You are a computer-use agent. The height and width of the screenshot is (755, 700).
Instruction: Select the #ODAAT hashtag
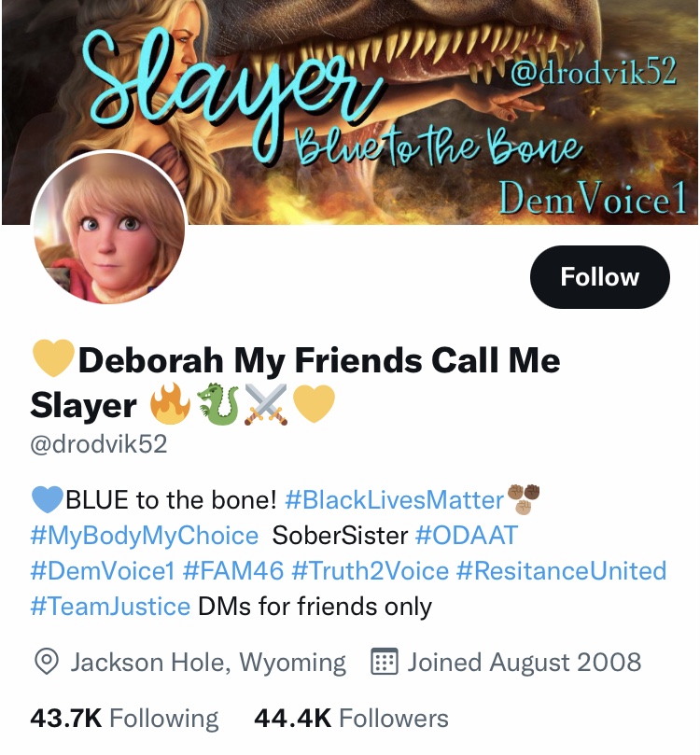pos(466,536)
